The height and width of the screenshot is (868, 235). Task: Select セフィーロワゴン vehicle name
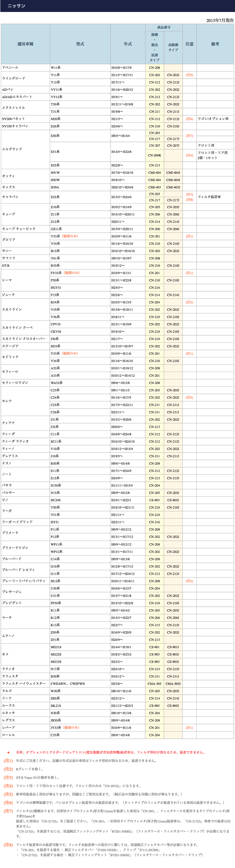15,383
